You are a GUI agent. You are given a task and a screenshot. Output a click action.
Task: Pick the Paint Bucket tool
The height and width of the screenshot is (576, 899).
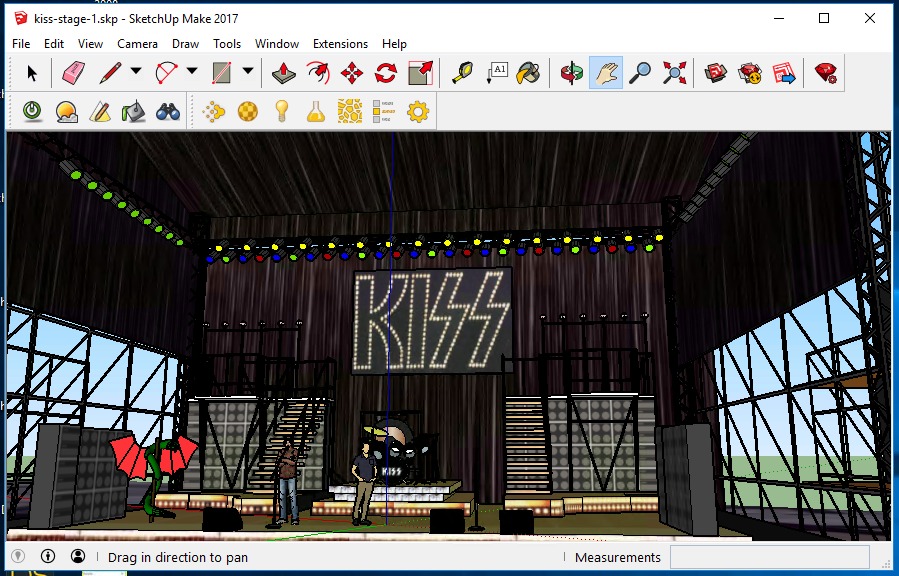point(528,73)
